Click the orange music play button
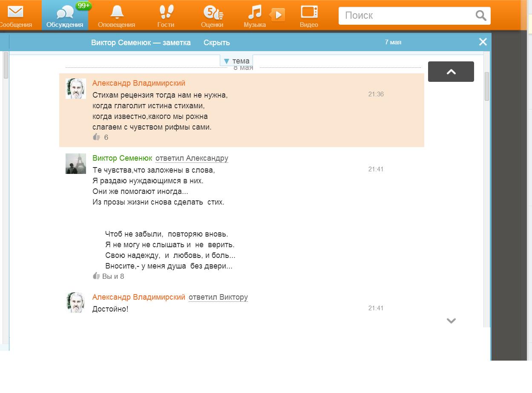The image size is (532, 393). [x=277, y=15]
